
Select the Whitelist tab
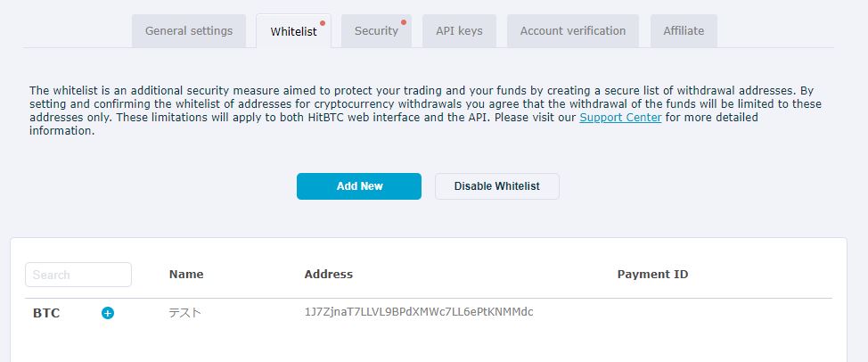point(293,31)
